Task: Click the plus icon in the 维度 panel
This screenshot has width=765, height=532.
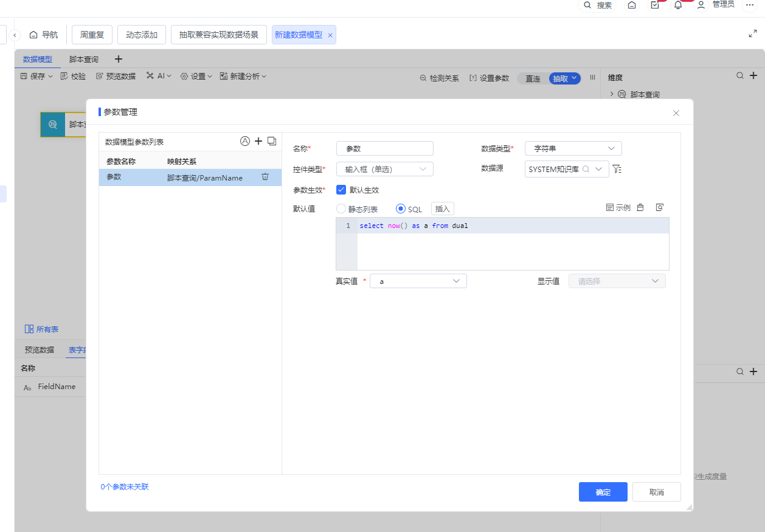Action: tap(753, 76)
